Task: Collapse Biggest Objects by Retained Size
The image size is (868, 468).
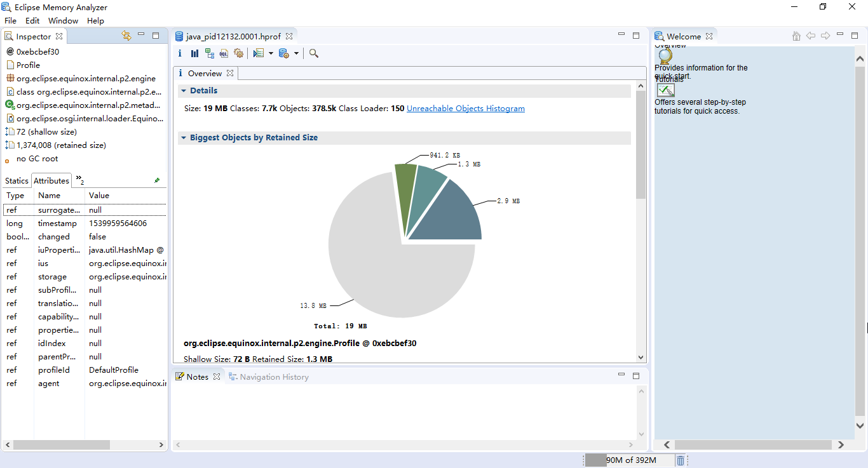Action: (x=183, y=138)
